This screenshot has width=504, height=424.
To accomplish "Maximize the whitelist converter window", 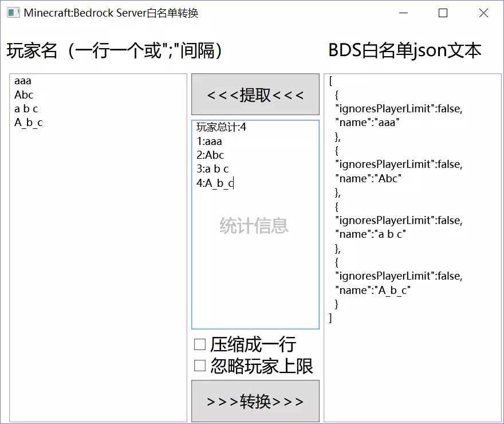I will pyautogui.click(x=443, y=13).
